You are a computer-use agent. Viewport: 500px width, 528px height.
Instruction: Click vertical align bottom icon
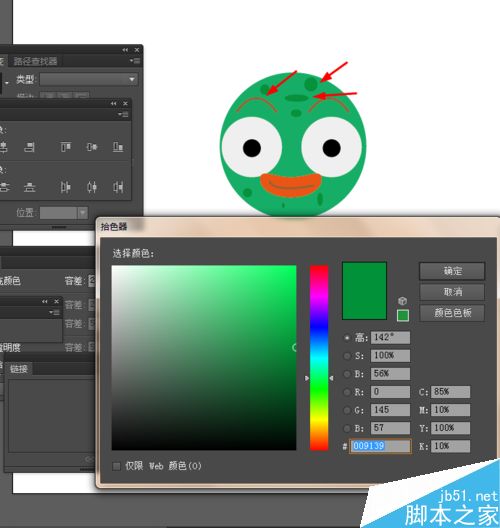point(118,147)
